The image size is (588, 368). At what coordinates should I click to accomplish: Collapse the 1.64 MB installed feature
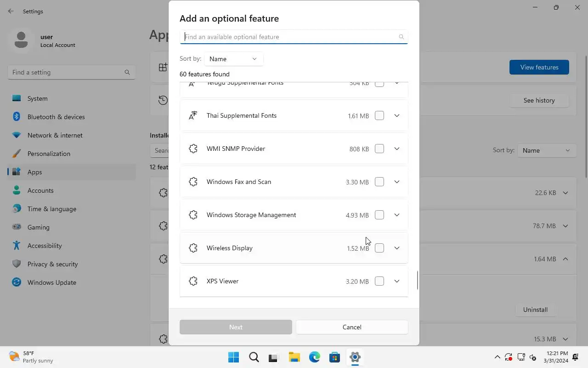[565, 259]
